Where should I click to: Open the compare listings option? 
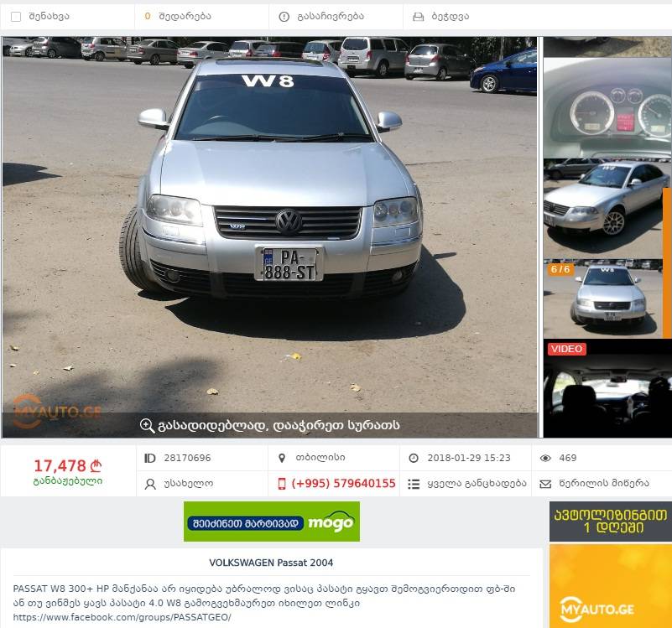(x=179, y=16)
